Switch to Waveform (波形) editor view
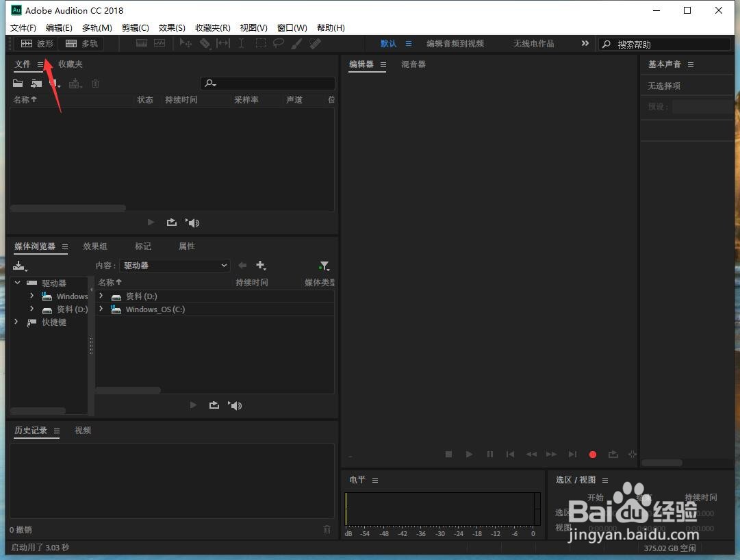The image size is (740, 560). pyautogui.click(x=37, y=43)
